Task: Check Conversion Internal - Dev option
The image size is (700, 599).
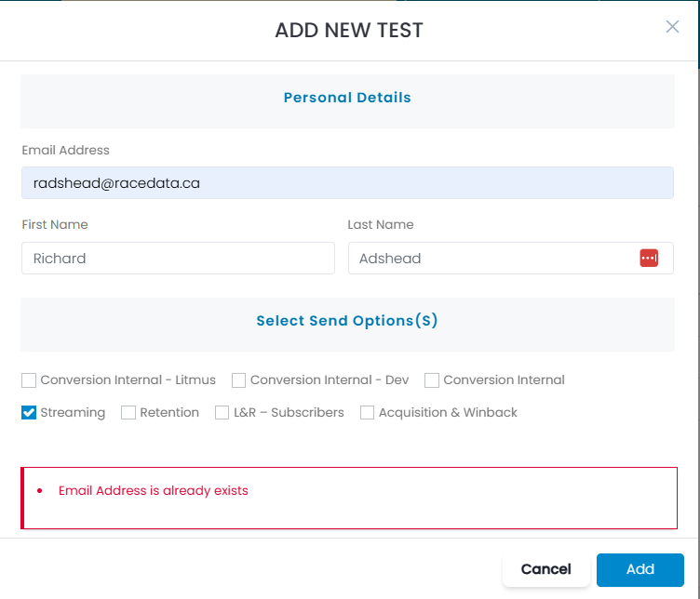Action: 239,380
